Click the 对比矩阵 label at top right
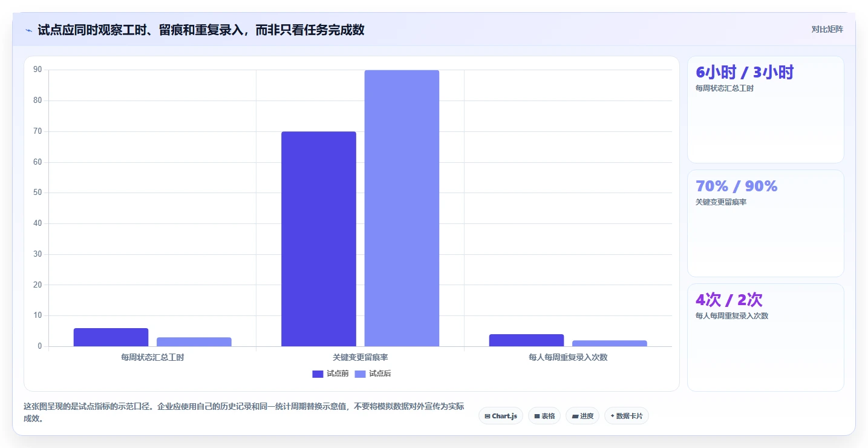This screenshot has width=868, height=448. pyautogui.click(x=827, y=29)
